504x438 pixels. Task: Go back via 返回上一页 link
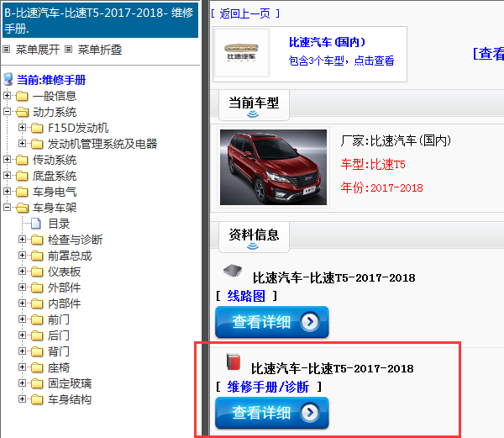coord(245,13)
